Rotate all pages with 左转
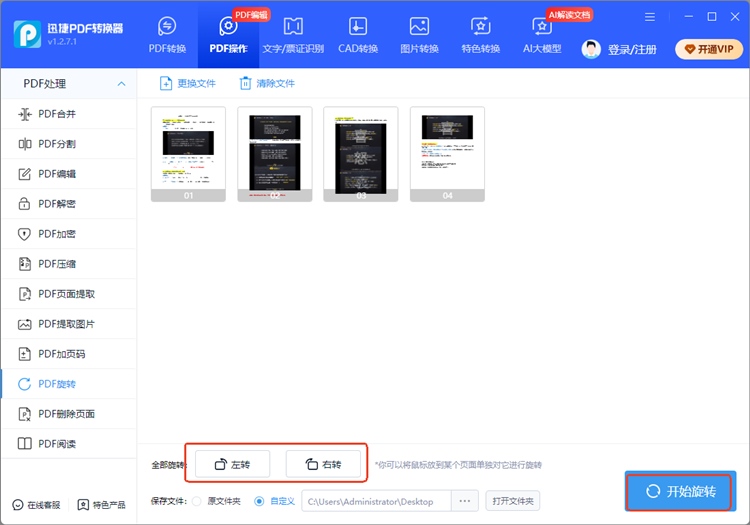Screen dimensions: 750x525 coord(232,464)
